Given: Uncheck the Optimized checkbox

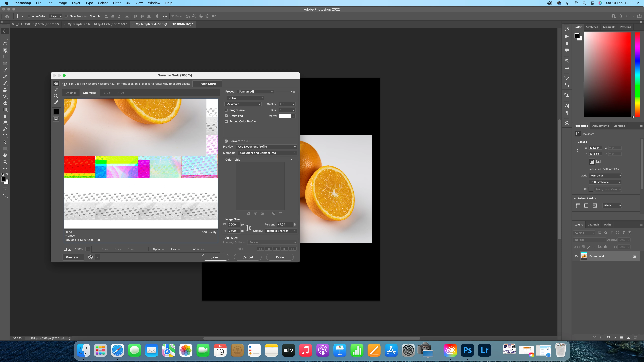Looking at the screenshot, I should [226, 116].
